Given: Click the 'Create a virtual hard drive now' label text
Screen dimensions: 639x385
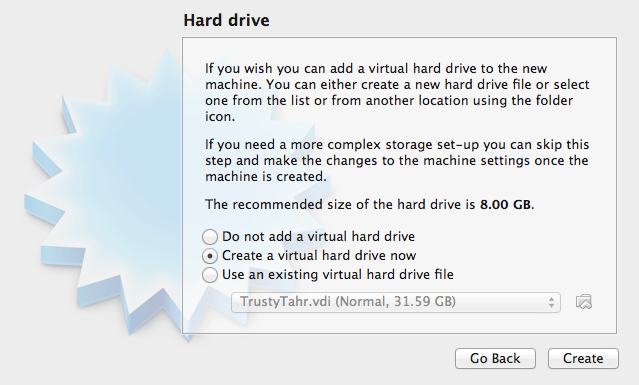Looking at the screenshot, I should point(319,256).
